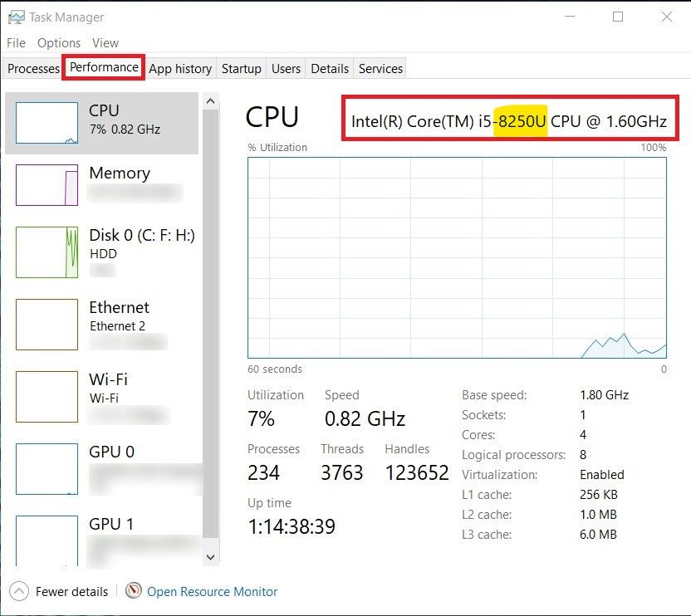The width and height of the screenshot is (691, 616).
Task: Open the Startup tab
Action: pyautogui.click(x=241, y=69)
